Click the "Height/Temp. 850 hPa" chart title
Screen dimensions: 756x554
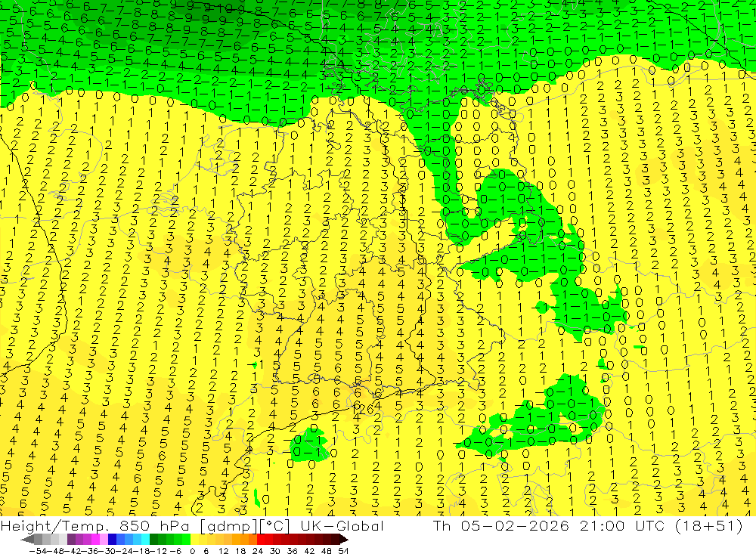click(96, 525)
